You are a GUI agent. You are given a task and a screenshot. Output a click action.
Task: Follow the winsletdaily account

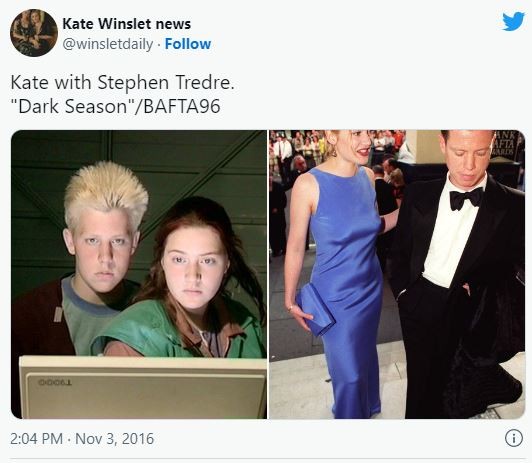[x=188, y=44]
